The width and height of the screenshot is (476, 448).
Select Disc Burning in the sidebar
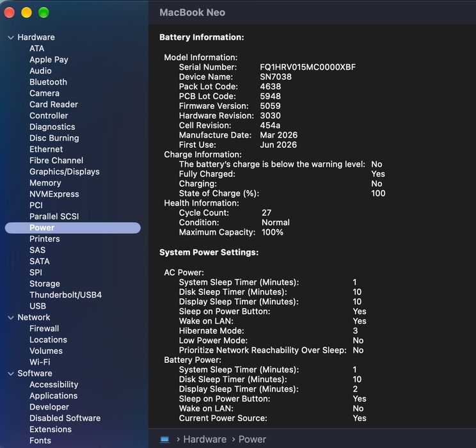[x=54, y=138]
